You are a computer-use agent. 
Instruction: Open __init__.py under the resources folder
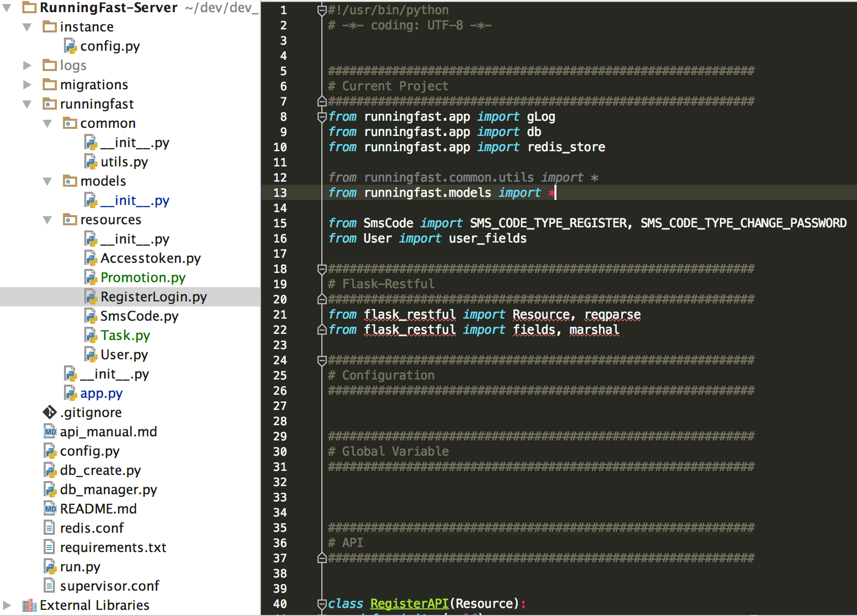pyautogui.click(x=135, y=239)
